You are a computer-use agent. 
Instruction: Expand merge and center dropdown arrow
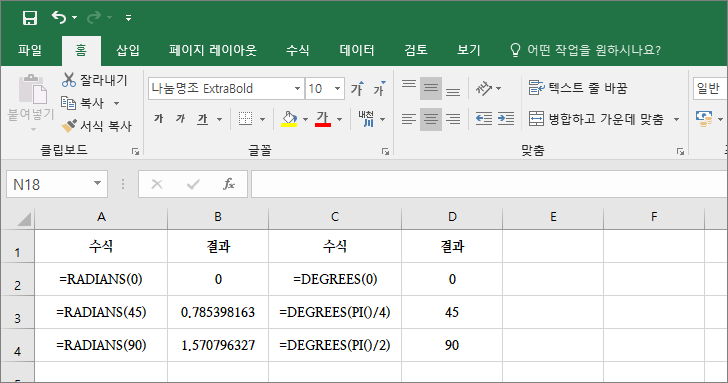click(676, 119)
